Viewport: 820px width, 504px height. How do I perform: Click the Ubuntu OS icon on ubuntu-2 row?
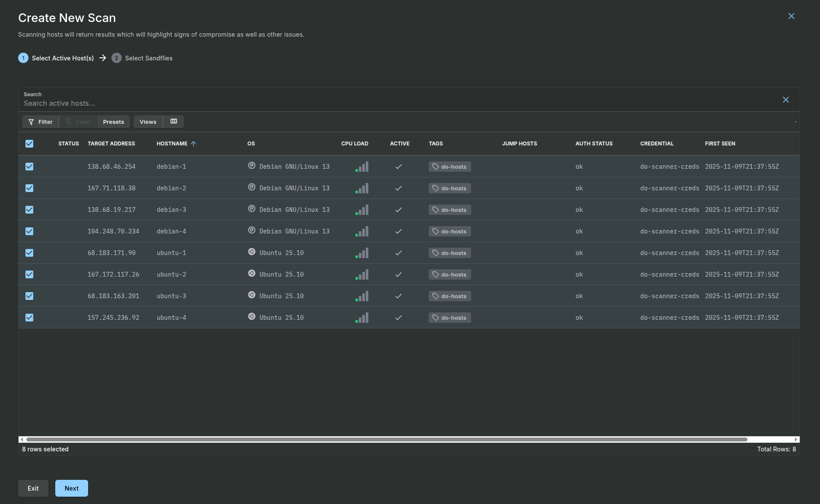pos(252,274)
